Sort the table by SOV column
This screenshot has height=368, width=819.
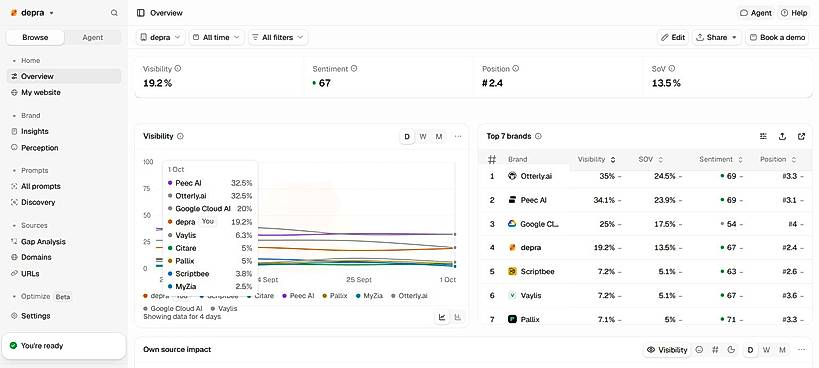point(651,160)
